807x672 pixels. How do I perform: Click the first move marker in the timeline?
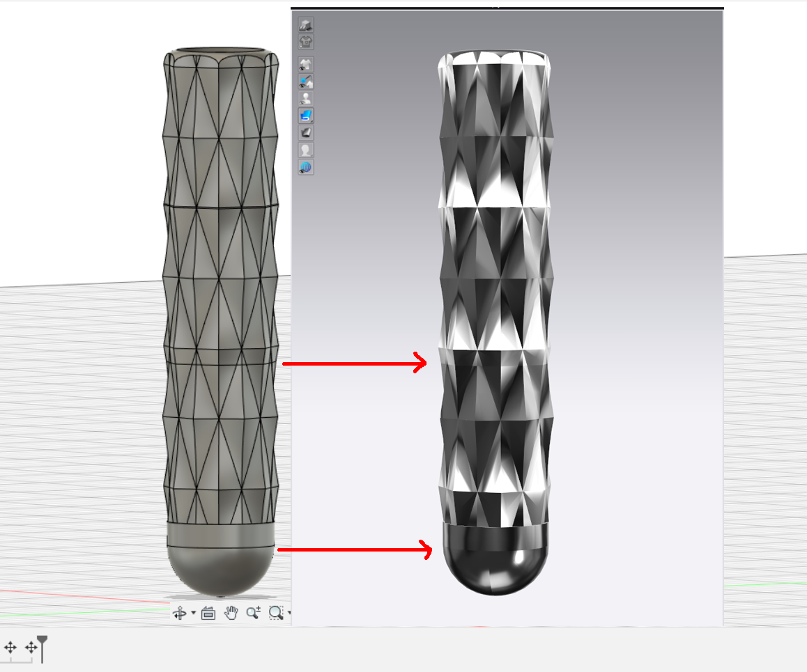coord(10,648)
